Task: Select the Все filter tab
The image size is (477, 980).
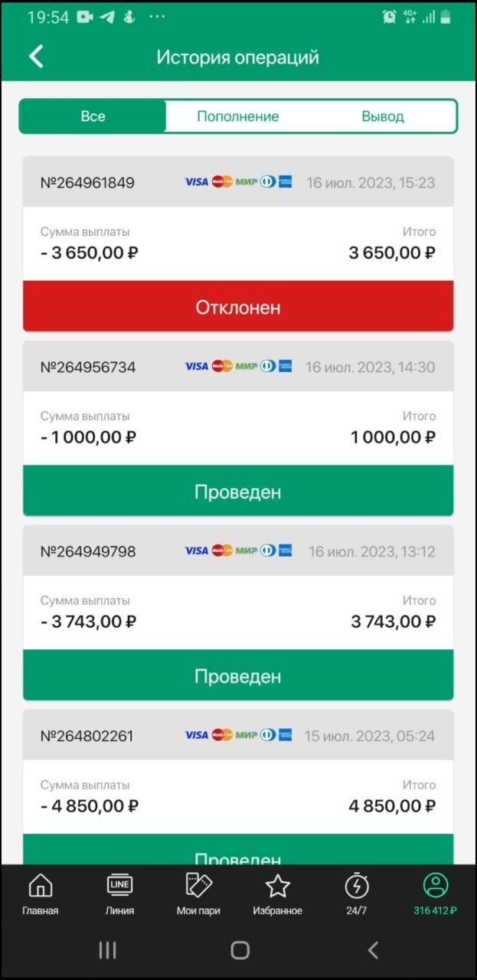Action: pyautogui.click(x=93, y=116)
